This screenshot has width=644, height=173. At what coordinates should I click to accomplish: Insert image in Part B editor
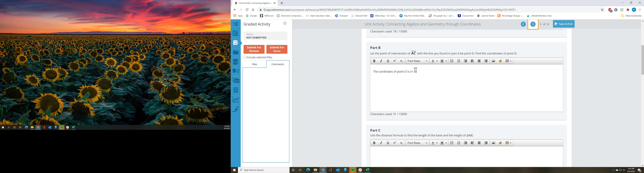(x=493, y=61)
